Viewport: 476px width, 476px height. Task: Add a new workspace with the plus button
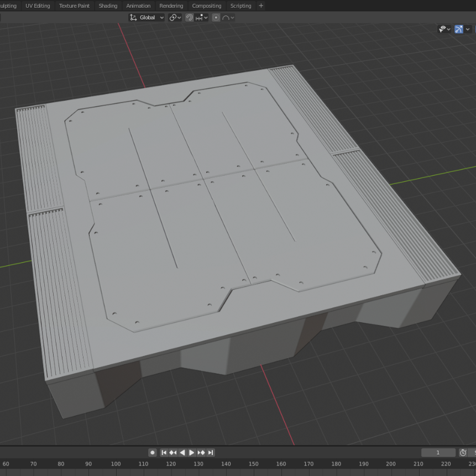tap(260, 6)
